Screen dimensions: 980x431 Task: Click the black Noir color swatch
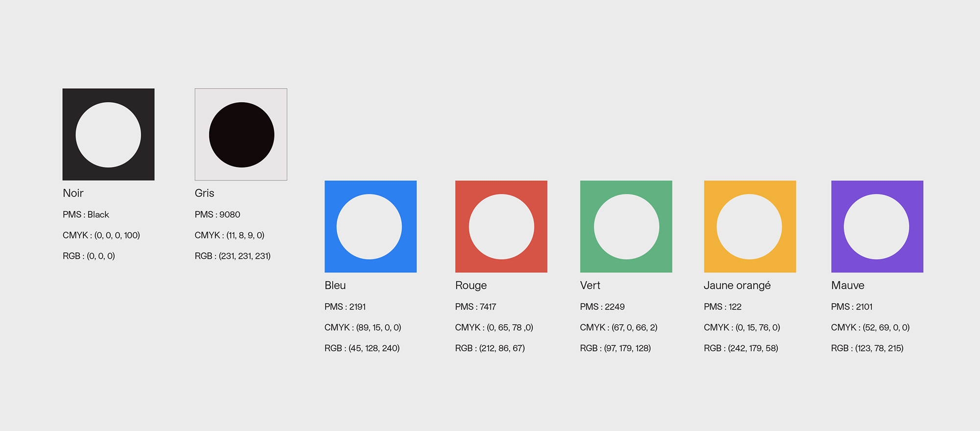pyautogui.click(x=108, y=134)
